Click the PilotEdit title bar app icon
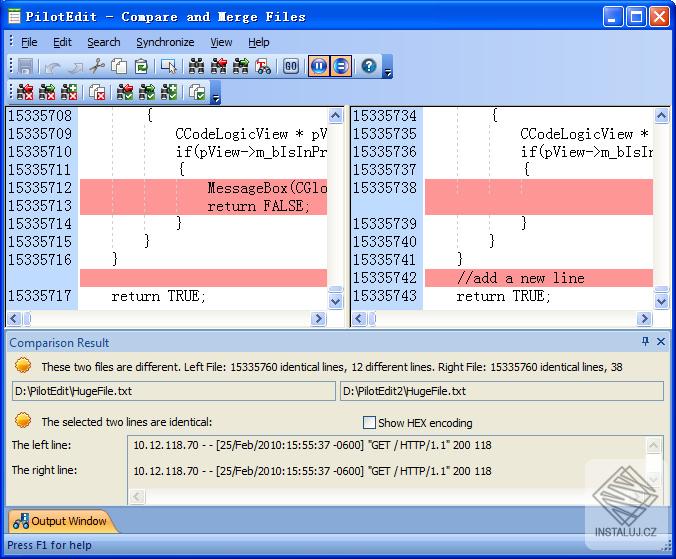This screenshot has height=559, width=676. click(x=14, y=17)
